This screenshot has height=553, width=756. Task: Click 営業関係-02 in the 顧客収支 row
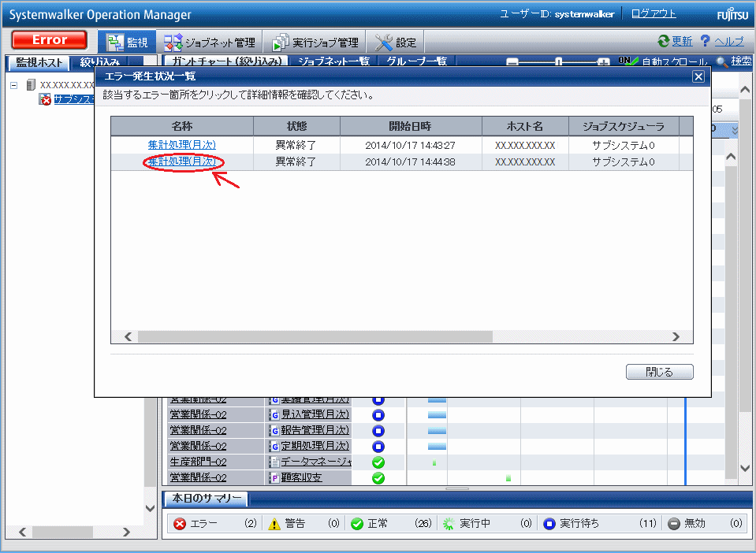tap(198, 478)
